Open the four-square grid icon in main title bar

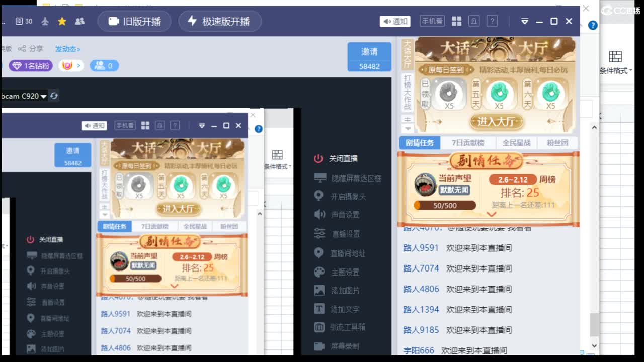click(x=456, y=21)
